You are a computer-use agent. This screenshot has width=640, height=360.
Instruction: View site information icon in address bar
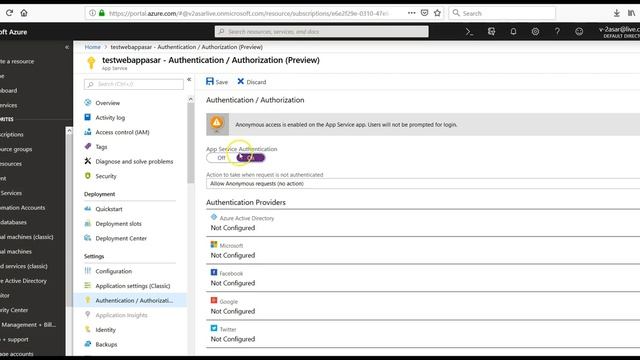[x=93, y=13]
